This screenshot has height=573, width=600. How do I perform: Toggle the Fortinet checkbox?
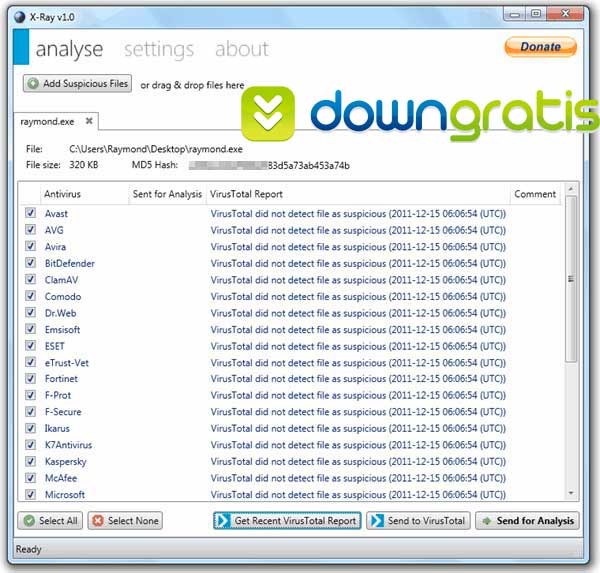tap(31, 378)
